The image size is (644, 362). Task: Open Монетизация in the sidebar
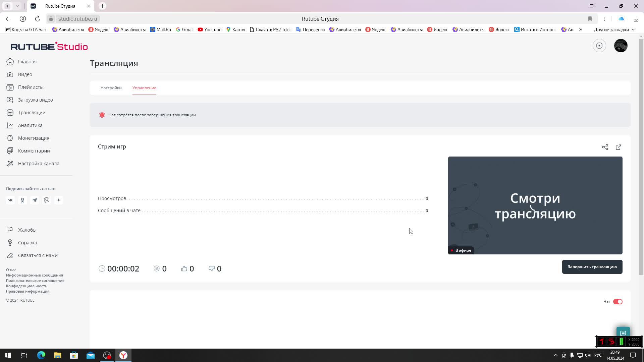(x=28, y=138)
